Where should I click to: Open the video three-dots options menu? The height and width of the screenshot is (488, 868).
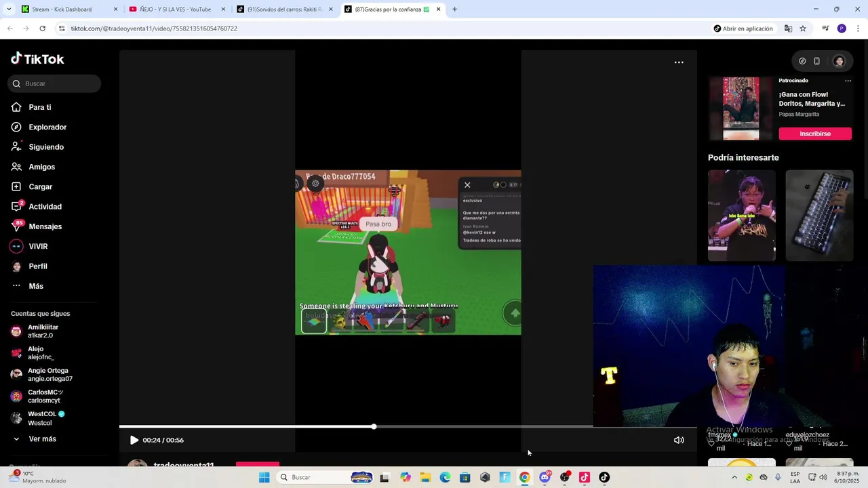(x=679, y=62)
